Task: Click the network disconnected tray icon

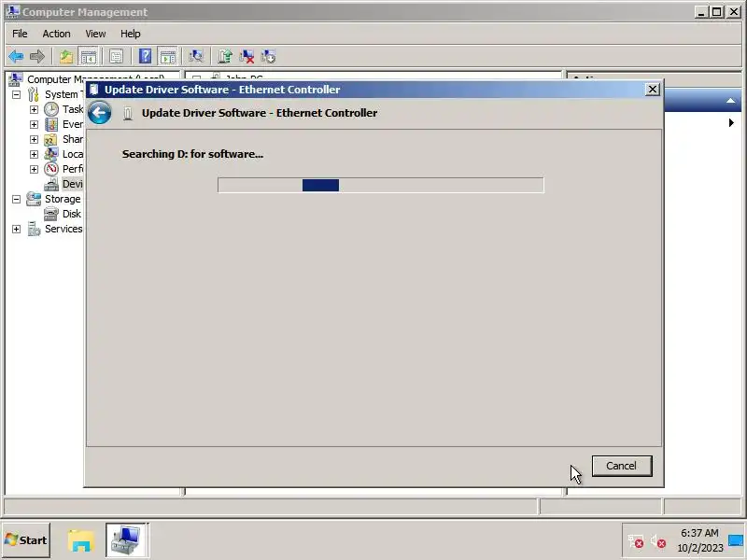Action: pyautogui.click(x=636, y=541)
